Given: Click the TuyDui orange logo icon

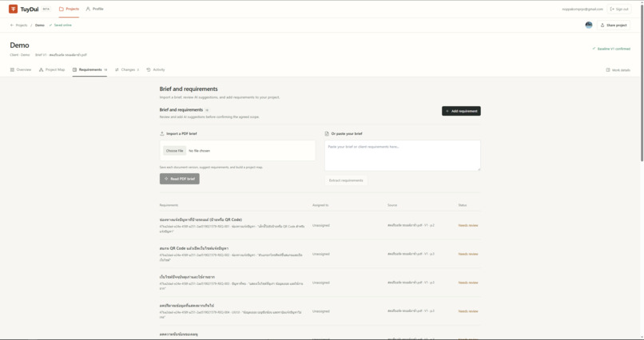Looking at the screenshot, I should pos(13,9).
